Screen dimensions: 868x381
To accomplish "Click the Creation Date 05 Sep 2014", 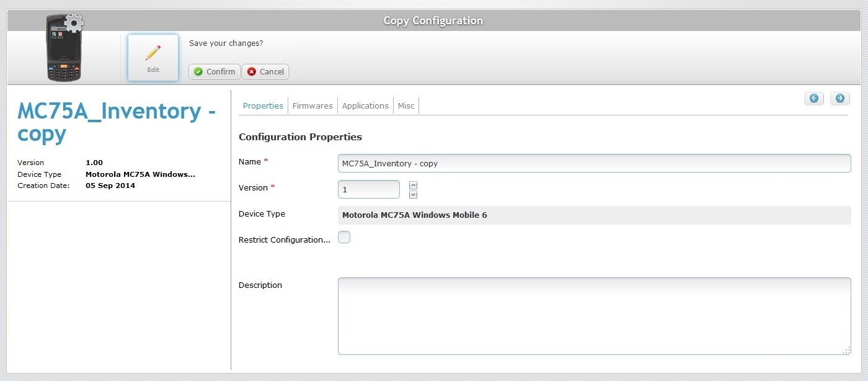I will (x=110, y=186).
